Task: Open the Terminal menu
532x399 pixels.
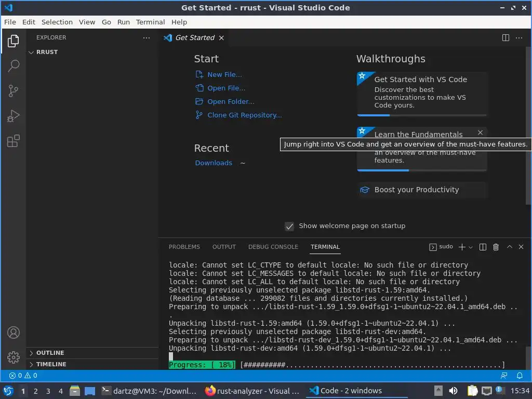Action: click(x=150, y=22)
